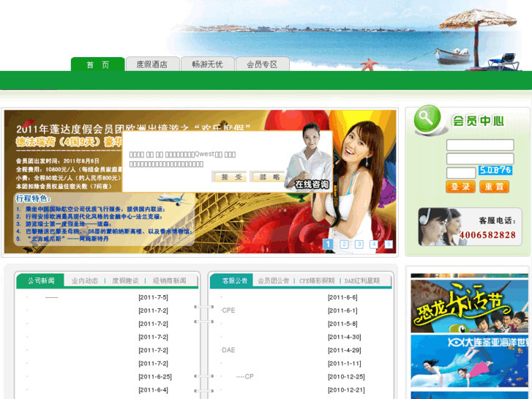The image size is (532, 399).
Task: Select the 会员团公告 tab
Action: pyautogui.click(x=273, y=281)
